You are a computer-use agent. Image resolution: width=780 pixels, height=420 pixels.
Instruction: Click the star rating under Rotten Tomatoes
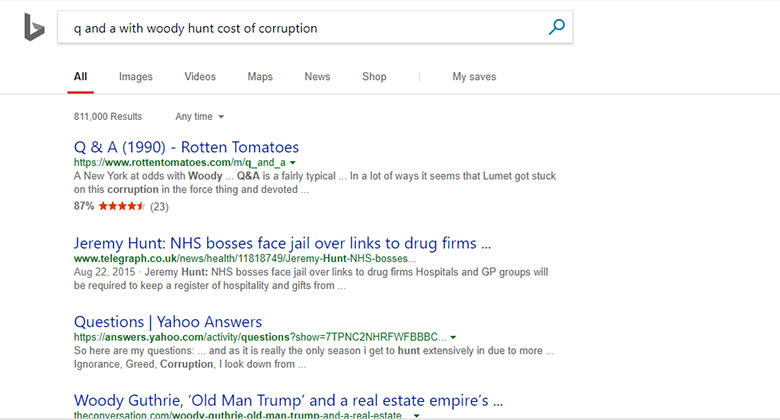pyautogui.click(x=120, y=207)
